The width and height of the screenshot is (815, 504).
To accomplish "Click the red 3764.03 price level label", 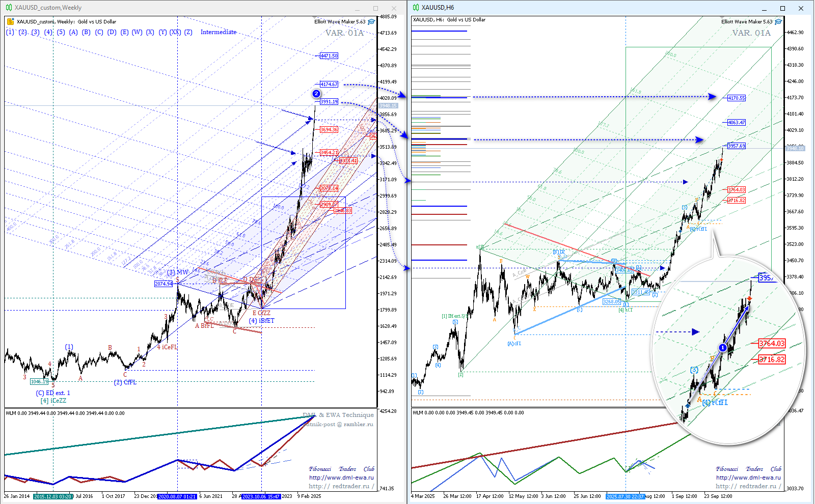I will (x=736, y=189).
